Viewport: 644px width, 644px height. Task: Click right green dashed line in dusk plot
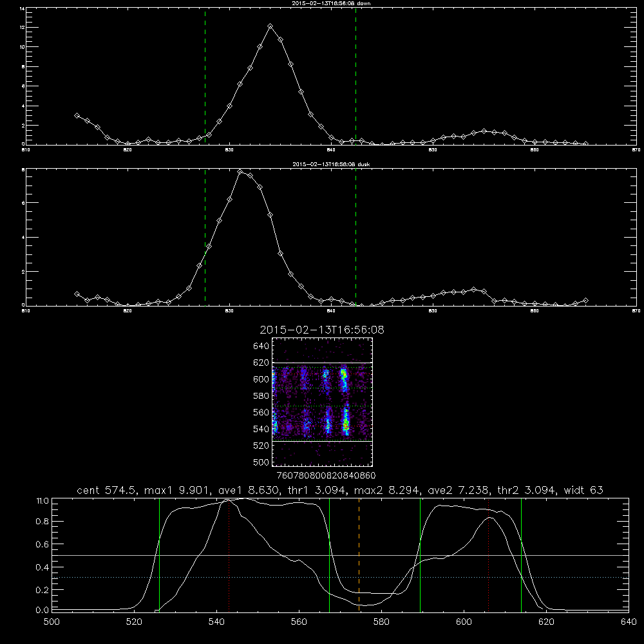(355, 237)
